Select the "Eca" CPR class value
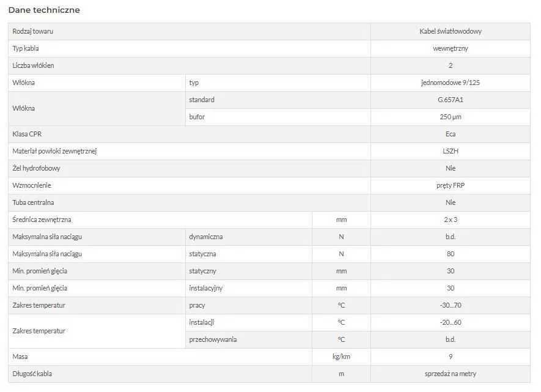Viewport: 541px width, 392px height. (x=451, y=134)
